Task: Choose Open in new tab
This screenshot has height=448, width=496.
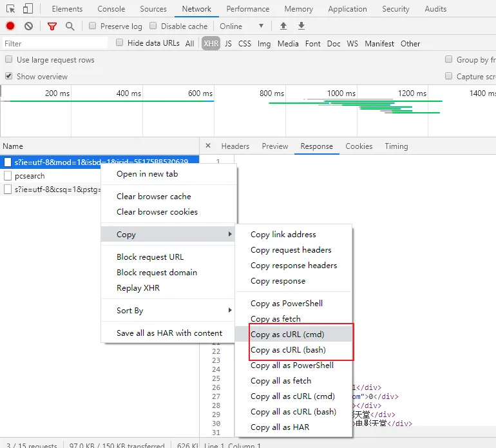Action: tap(167, 174)
